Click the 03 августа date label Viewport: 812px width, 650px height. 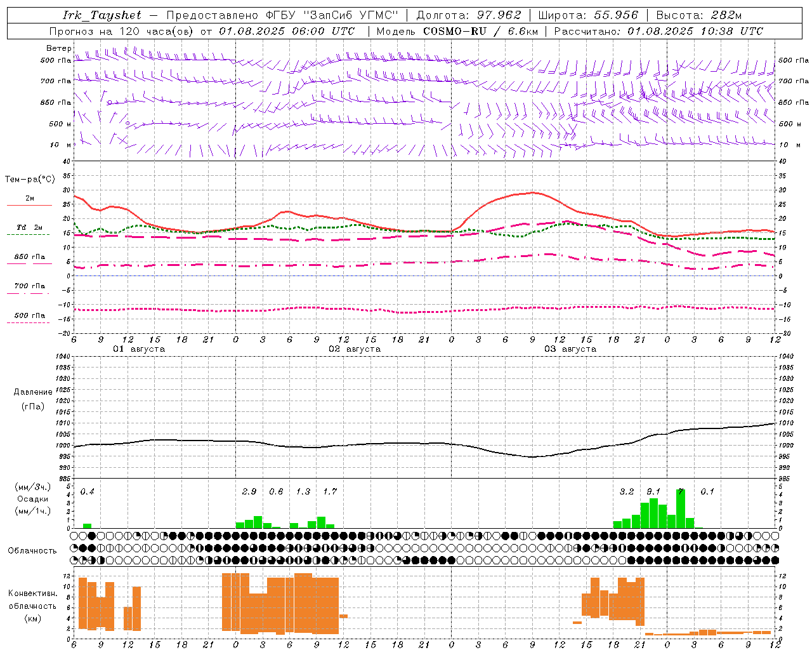pos(570,349)
